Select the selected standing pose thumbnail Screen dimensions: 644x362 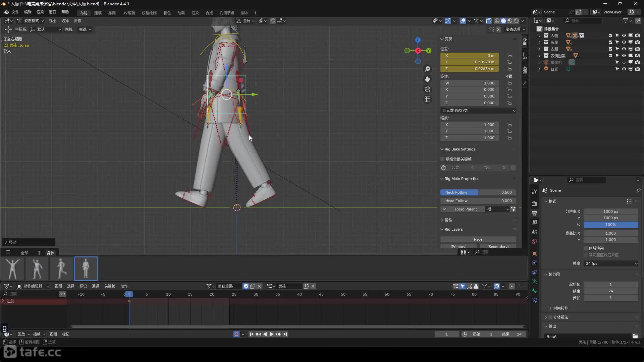(x=86, y=268)
